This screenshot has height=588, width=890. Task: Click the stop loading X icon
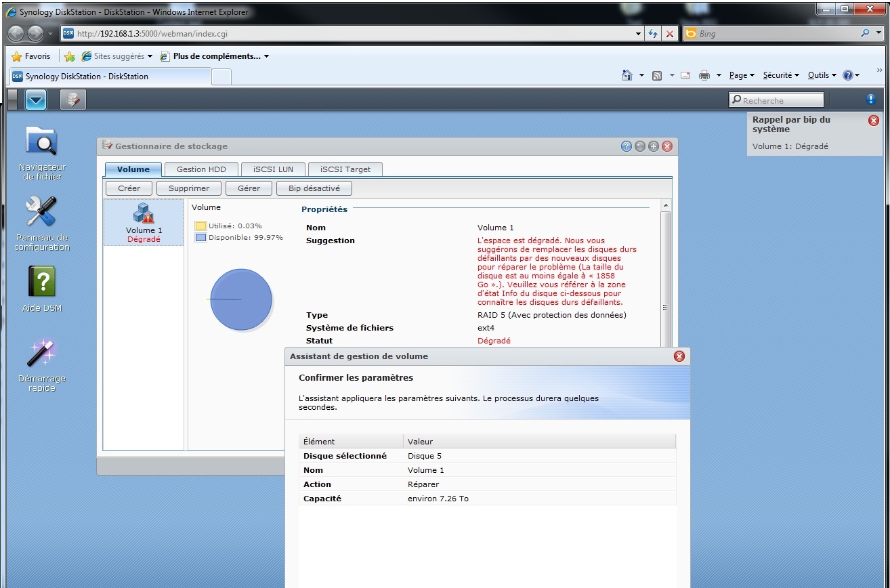(669, 33)
